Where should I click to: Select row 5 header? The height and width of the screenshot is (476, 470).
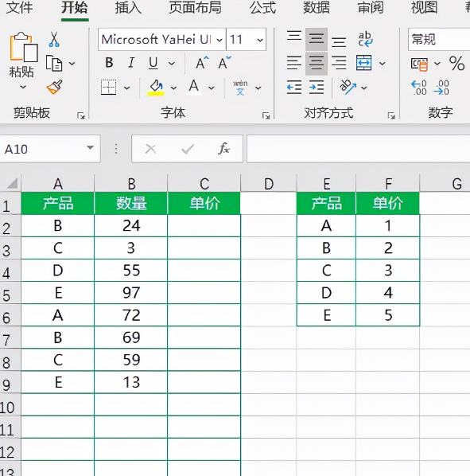pos(10,293)
